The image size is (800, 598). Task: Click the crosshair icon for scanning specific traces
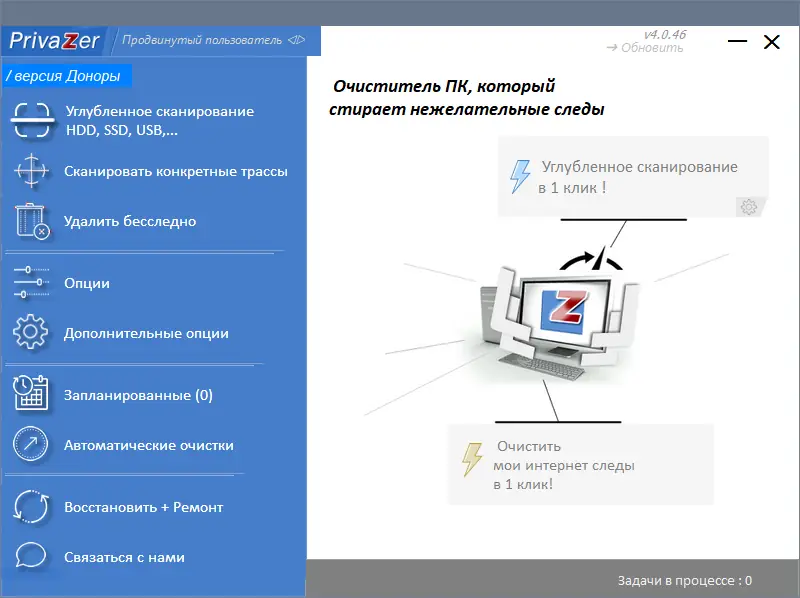(x=30, y=171)
